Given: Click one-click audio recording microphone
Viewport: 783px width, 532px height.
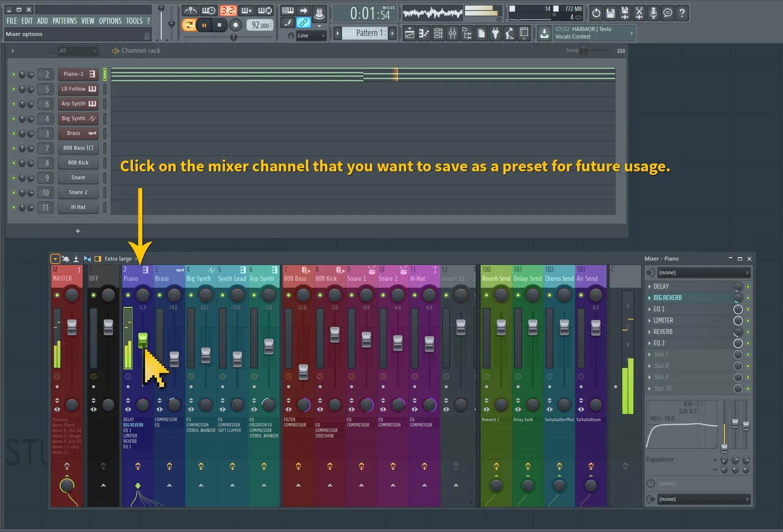Looking at the screenshot, I should click(653, 13).
